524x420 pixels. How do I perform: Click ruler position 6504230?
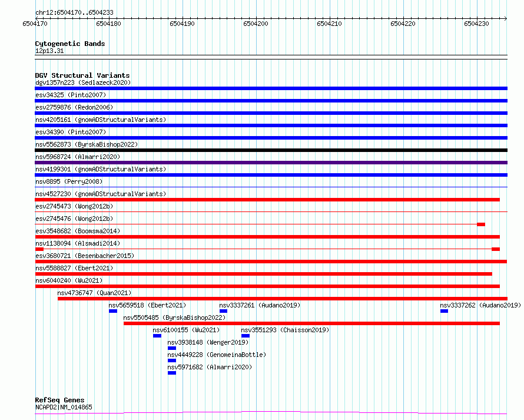pos(476,24)
